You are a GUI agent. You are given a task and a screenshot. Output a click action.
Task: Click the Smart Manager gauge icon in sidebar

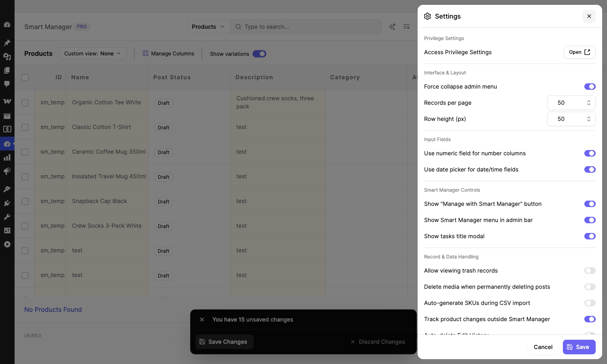click(x=7, y=144)
